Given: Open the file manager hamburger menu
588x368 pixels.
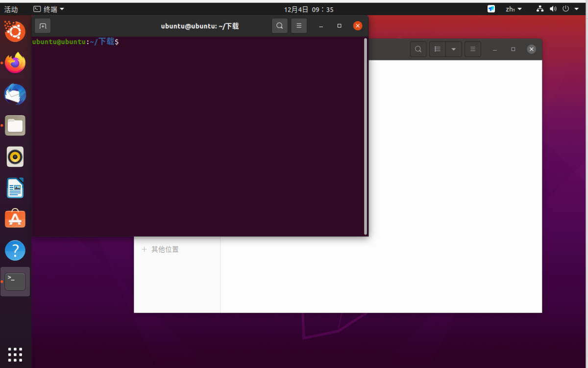Looking at the screenshot, I should coord(473,49).
